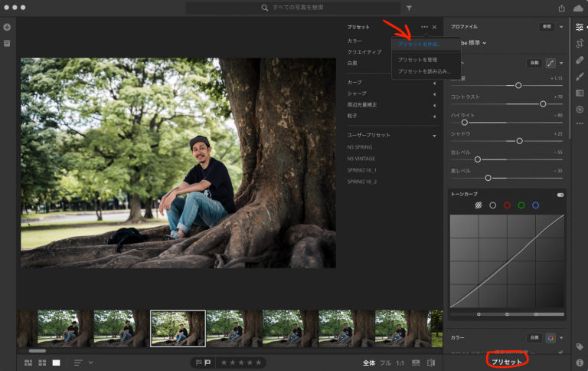Choose プリセットを読み込み from the menu
This screenshot has width=588, height=371.
(x=424, y=71)
